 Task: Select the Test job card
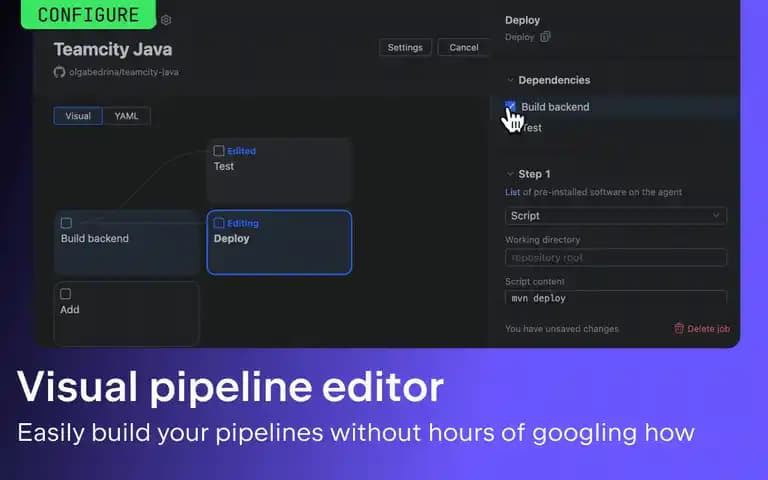pyautogui.click(x=279, y=170)
